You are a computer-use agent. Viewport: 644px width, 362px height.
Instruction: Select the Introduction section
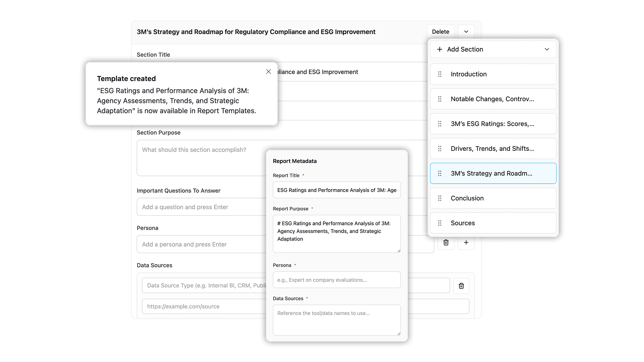pos(493,74)
